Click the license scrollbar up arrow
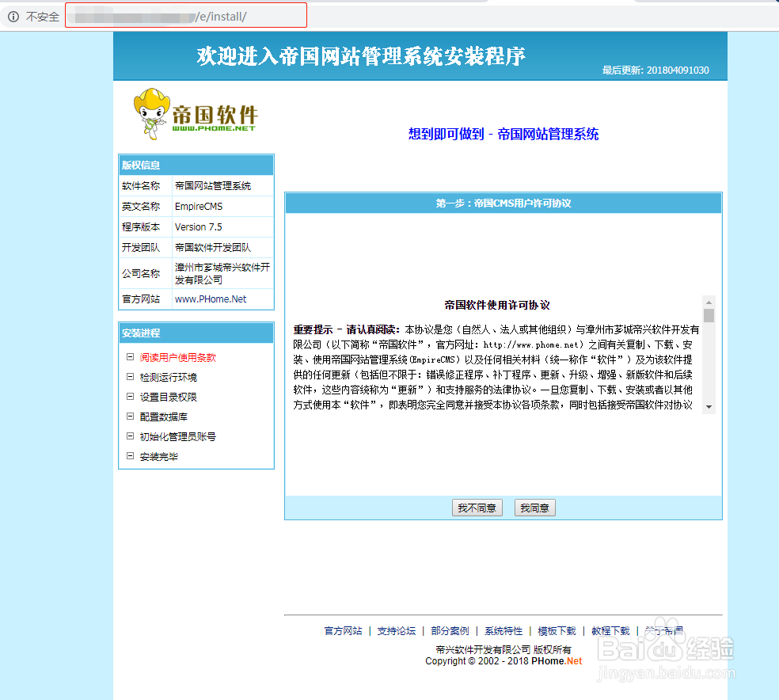The height and width of the screenshot is (700, 779). pyautogui.click(x=709, y=302)
